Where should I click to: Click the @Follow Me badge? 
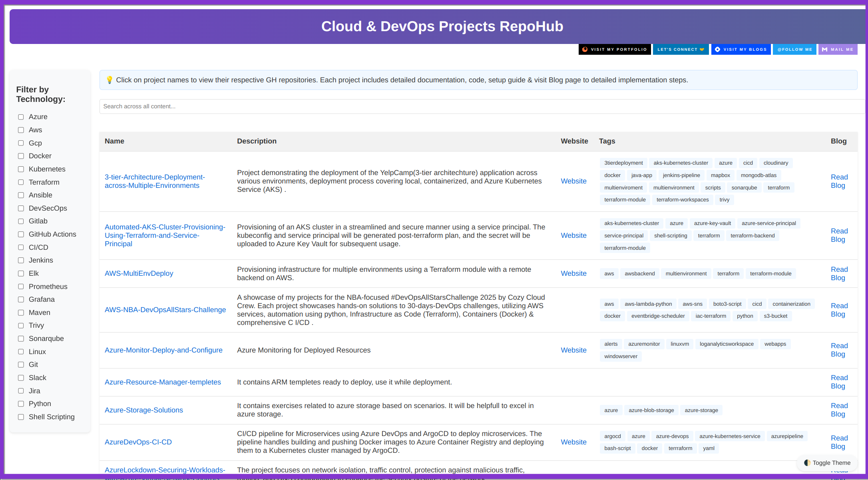[794, 50]
